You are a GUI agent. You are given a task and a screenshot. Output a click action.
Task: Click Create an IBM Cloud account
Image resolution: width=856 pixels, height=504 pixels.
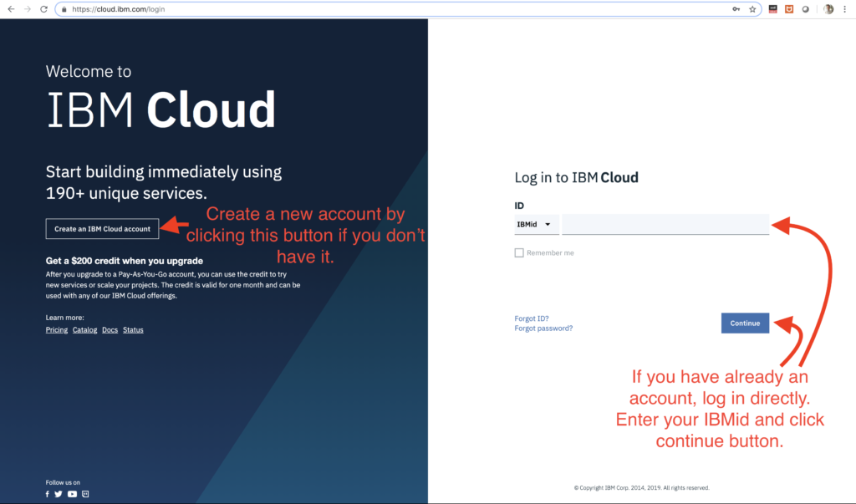point(102,229)
